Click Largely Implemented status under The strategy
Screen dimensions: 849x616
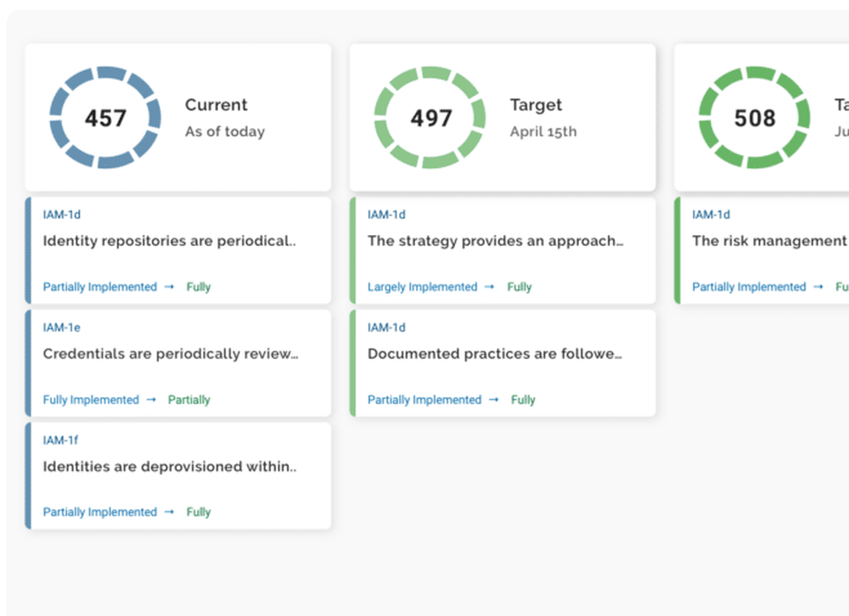coord(422,287)
